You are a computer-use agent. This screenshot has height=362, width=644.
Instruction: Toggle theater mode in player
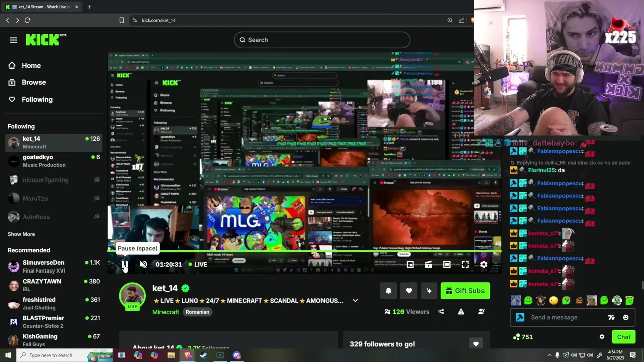pyautogui.click(x=447, y=264)
